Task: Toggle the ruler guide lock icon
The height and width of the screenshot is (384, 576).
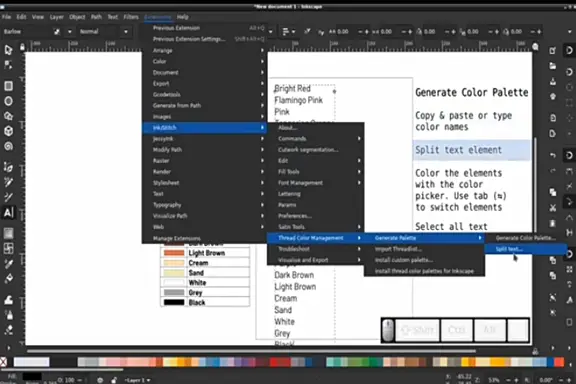Action: coord(22,47)
